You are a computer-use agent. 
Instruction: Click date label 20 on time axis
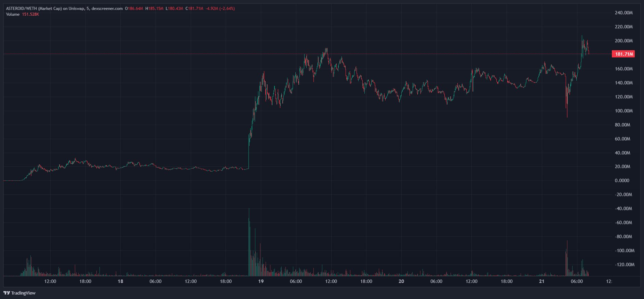click(x=401, y=281)
